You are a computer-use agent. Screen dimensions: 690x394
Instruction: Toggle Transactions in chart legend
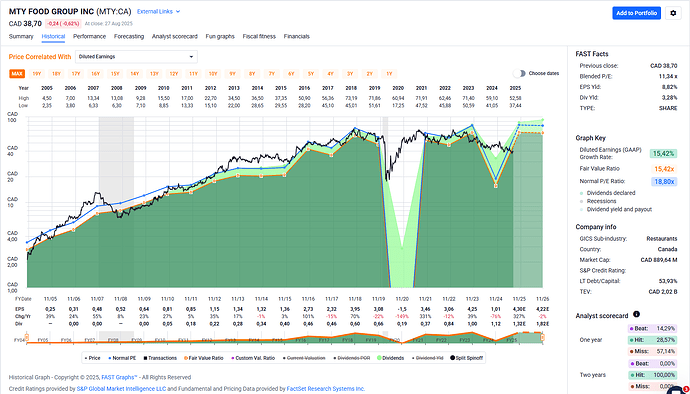click(x=161, y=358)
